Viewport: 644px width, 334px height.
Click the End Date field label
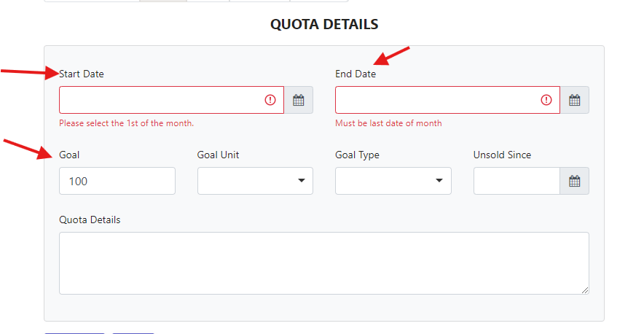coord(356,74)
